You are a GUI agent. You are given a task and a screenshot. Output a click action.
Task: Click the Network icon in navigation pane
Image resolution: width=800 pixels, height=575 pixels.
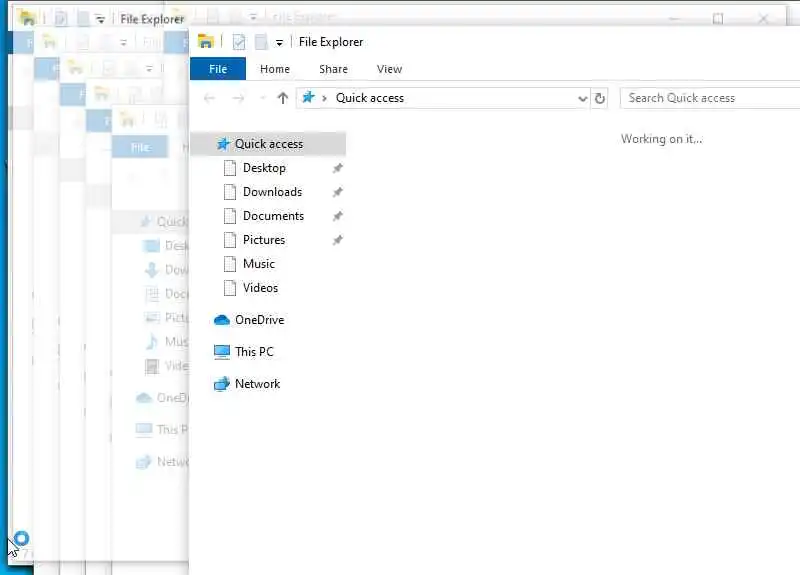221,384
